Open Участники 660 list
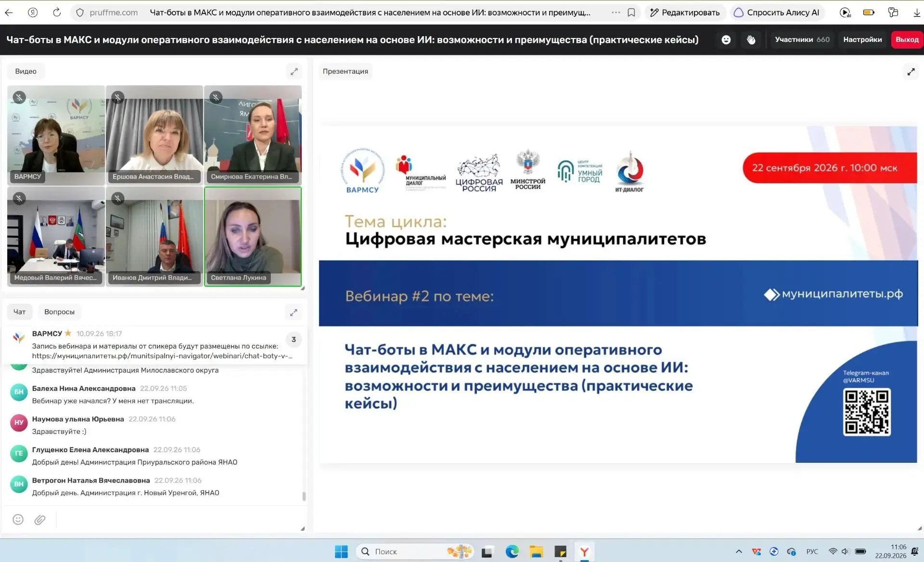 click(x=802, y=39)
